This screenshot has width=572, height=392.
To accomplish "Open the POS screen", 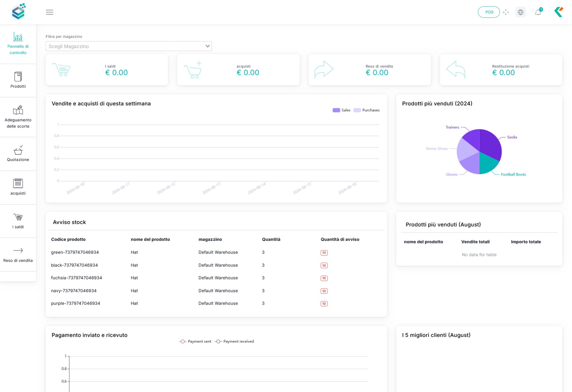I will [489, 12].
